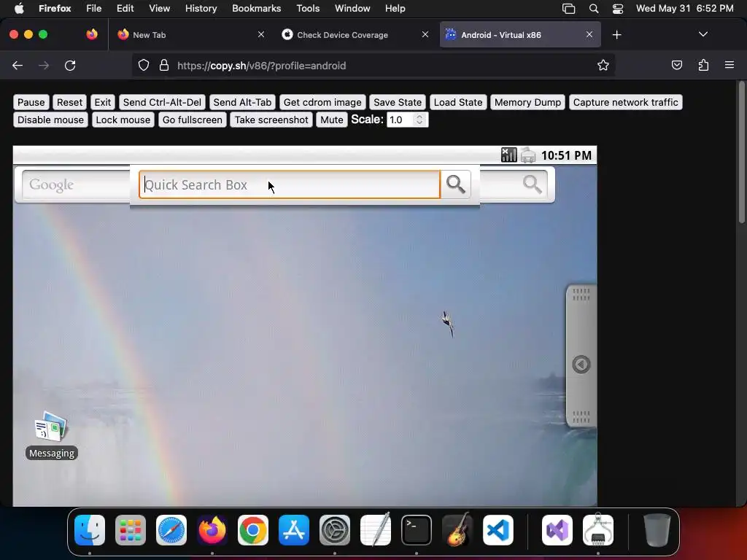The width and height of the screenshot is (747, 560).
Task: Click the page vertical scrollbar
Action: pos(742,152)
